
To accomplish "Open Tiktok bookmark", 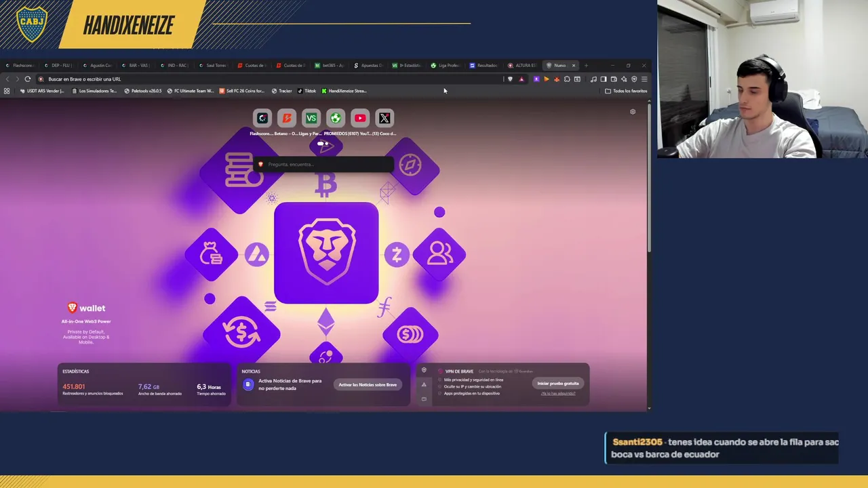I will (307, 91).
